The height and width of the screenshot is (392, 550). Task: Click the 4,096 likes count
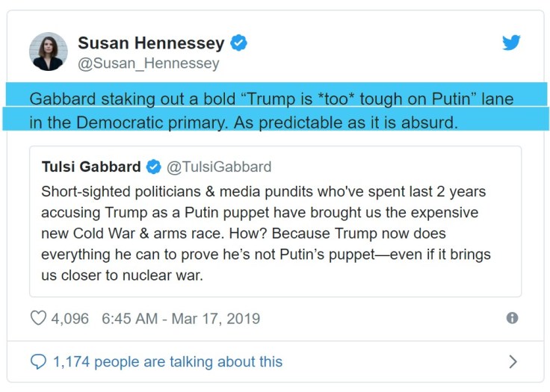(69, 318)
